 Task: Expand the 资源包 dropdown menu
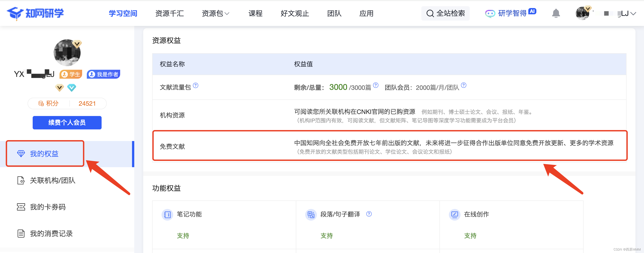(x=215, y=13)
